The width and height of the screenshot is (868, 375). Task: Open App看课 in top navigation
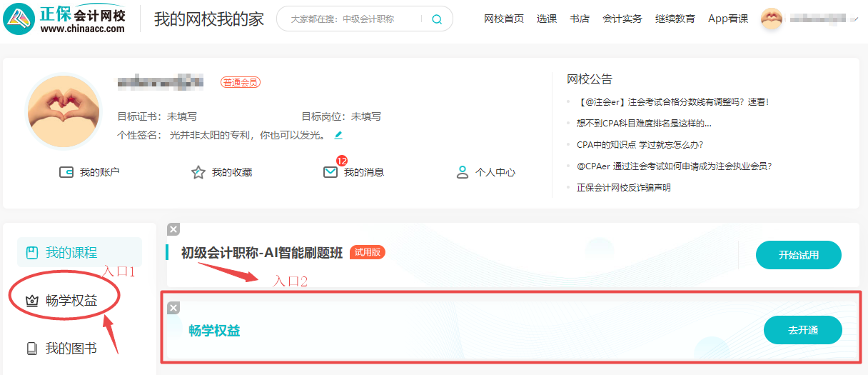[x=728, y=19]
